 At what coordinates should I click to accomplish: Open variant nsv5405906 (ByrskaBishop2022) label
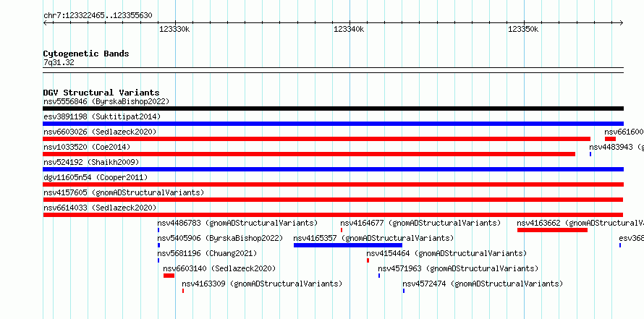point(220,238)
